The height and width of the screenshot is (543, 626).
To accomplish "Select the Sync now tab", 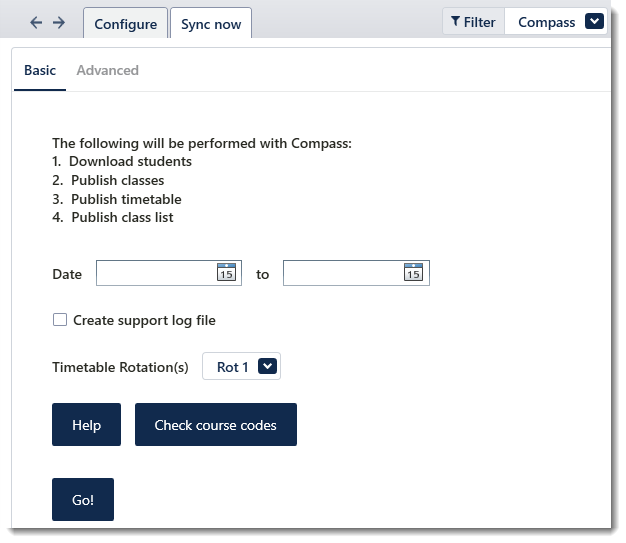I will pyautogui.click(x=210, y=24).
